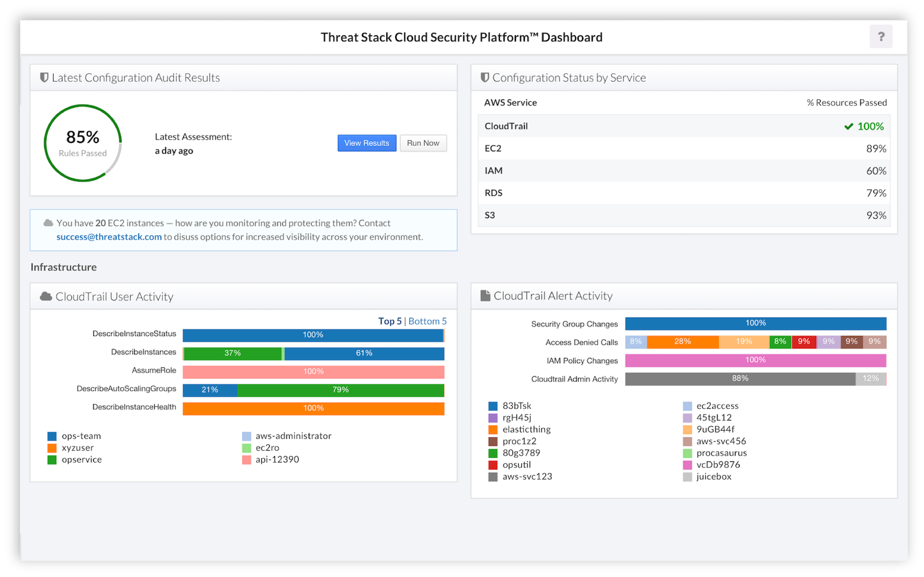The image size is (924, 577).
Task: Click the 9uGB44f legend color swatch
Action: click(x=687, y=429)
